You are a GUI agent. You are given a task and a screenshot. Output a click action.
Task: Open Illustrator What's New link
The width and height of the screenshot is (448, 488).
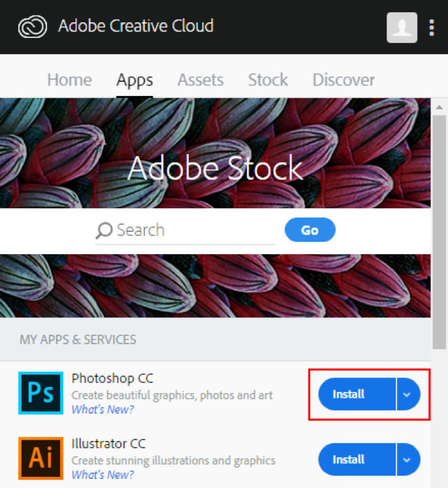[103, 475]
